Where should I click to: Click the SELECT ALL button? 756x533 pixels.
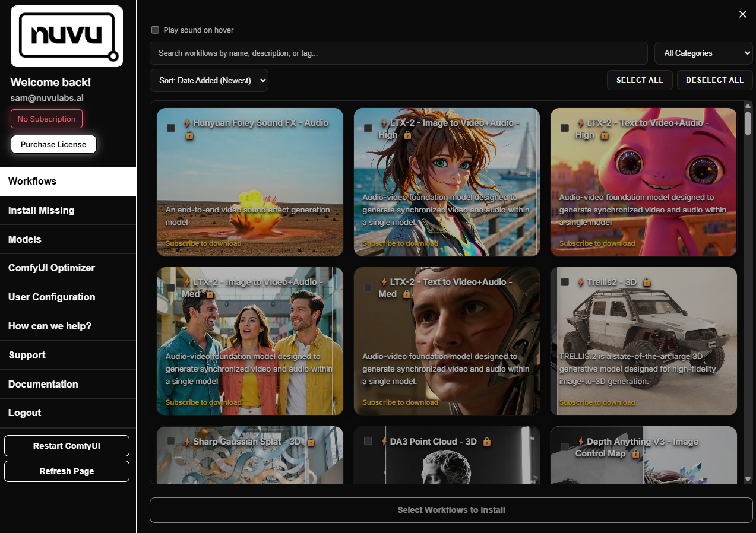point(640,80)
